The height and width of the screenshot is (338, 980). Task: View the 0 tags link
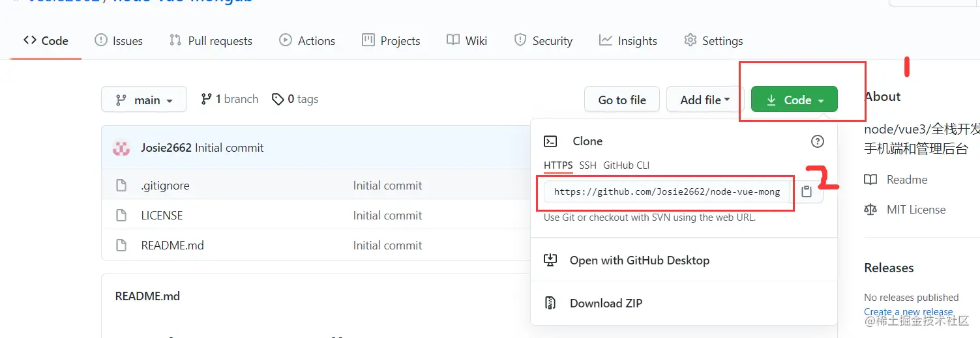click(x=295, y=99)
